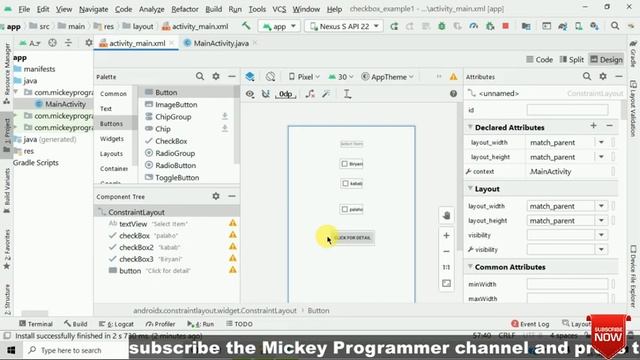Open the View Options eye icon
The image size is (640, 360).
(250, 94)
